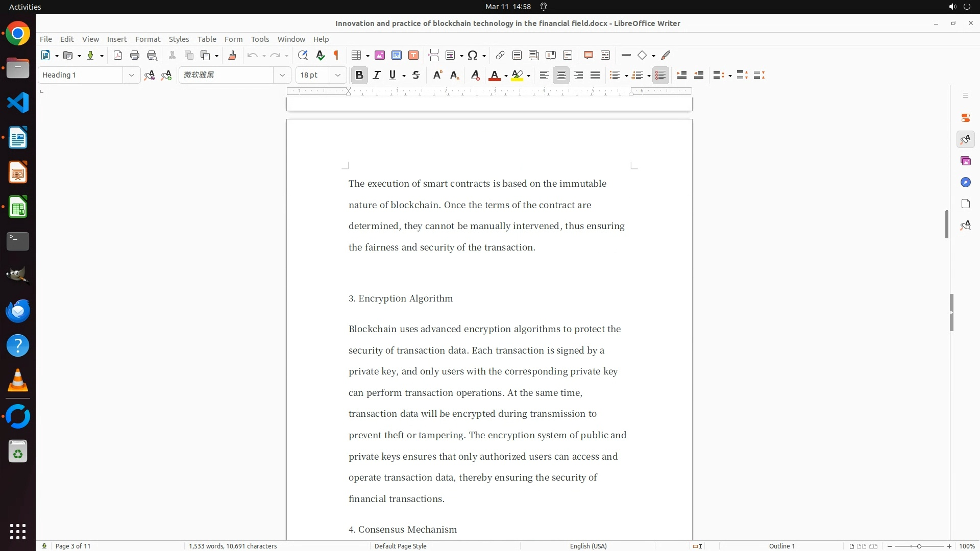Click the Insert Image icon
The width and height of the screenshot is (980, 551).
380,55
